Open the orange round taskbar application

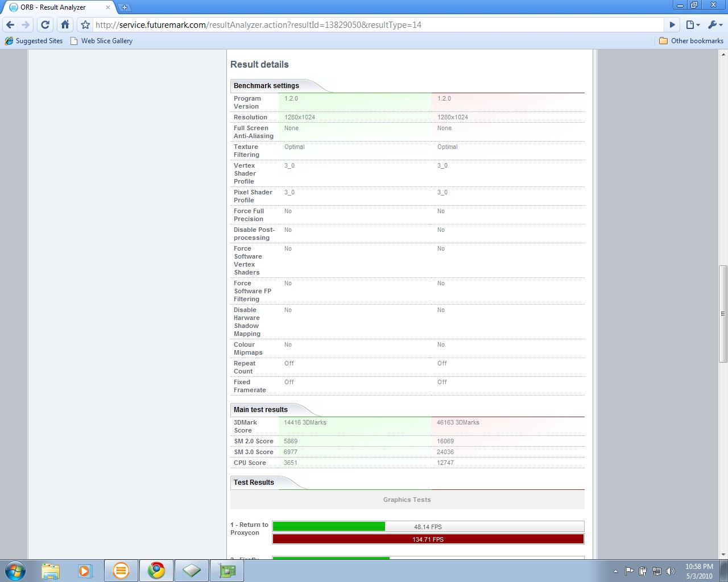[121, 571]
